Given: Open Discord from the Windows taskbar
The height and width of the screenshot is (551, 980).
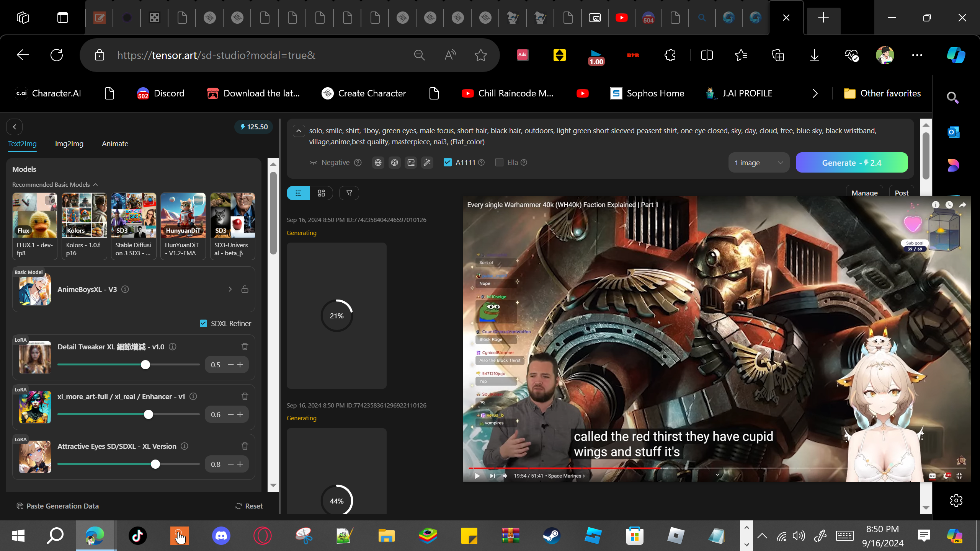Looking at the screenshot, I should (221, 535).
